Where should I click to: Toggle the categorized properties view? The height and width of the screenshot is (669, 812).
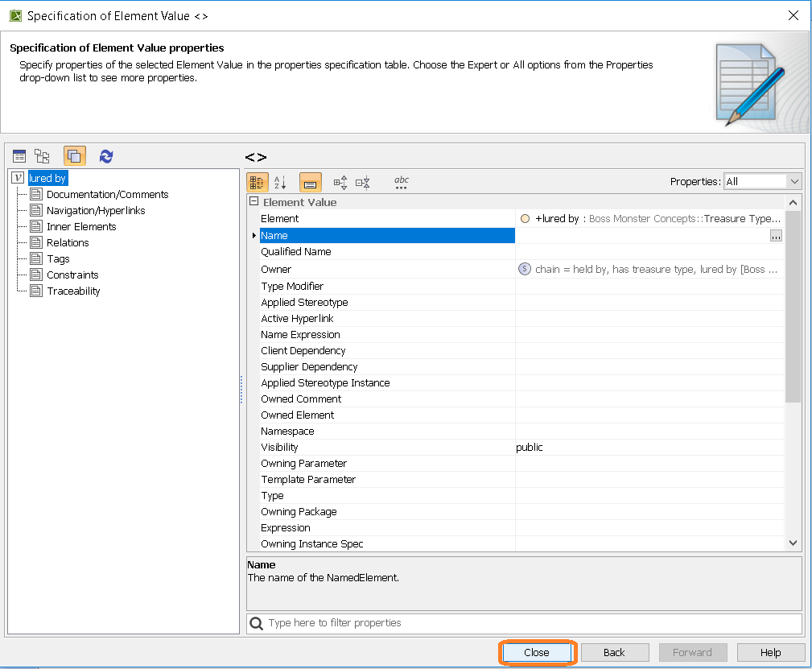[x=257, y=183]
